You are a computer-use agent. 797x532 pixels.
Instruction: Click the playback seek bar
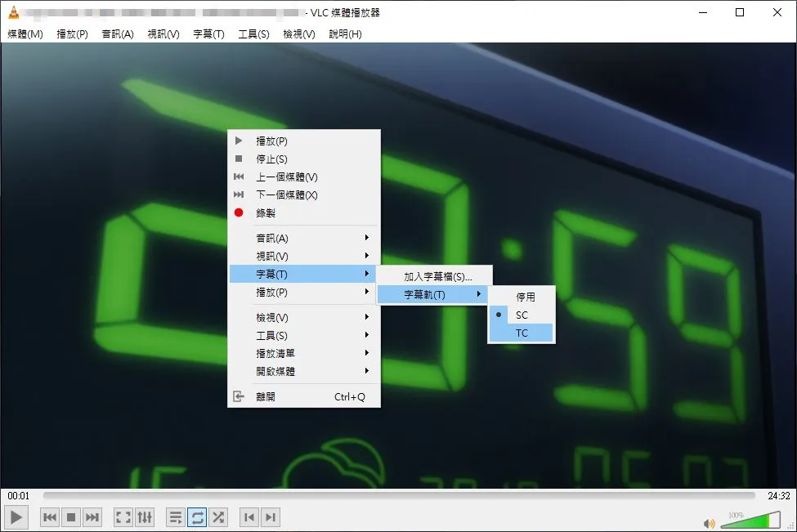pyautogui.click(x=399, y=495)
